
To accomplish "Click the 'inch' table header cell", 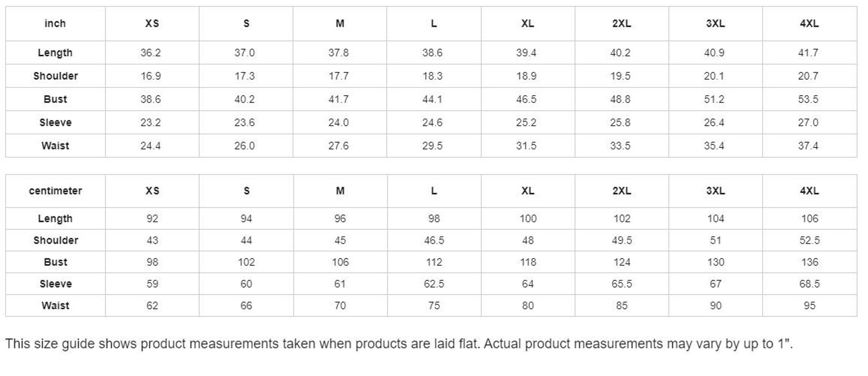I will pyautogui.click(x=55, y=23).
